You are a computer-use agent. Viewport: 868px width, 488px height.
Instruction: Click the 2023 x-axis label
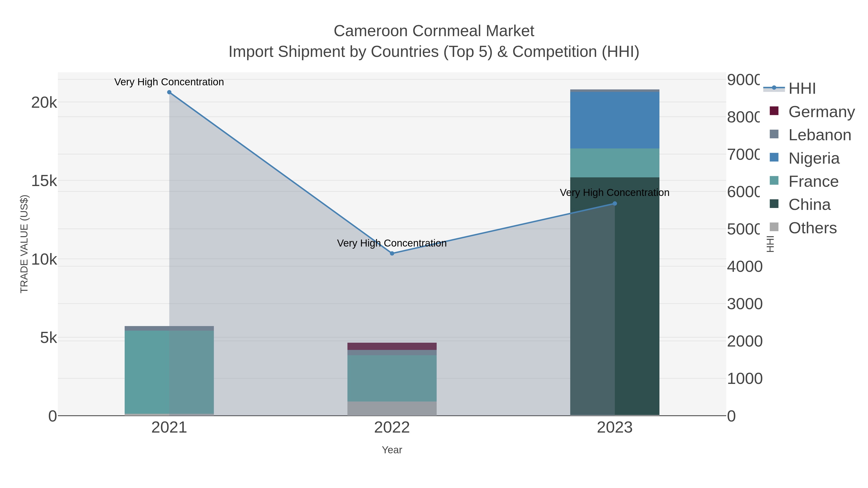point(615,428)
